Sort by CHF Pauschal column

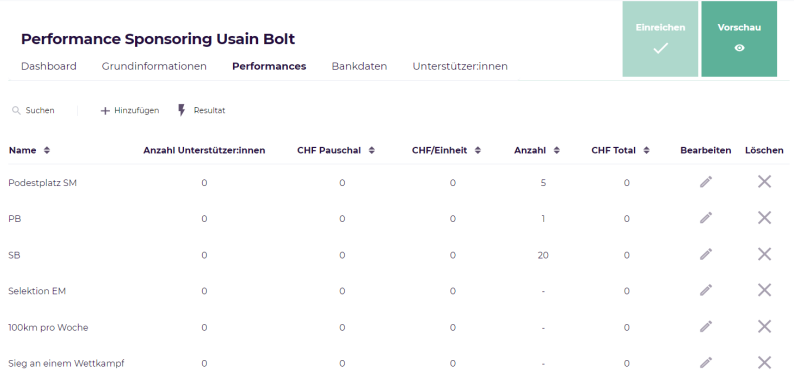click(x=372, y=150)
